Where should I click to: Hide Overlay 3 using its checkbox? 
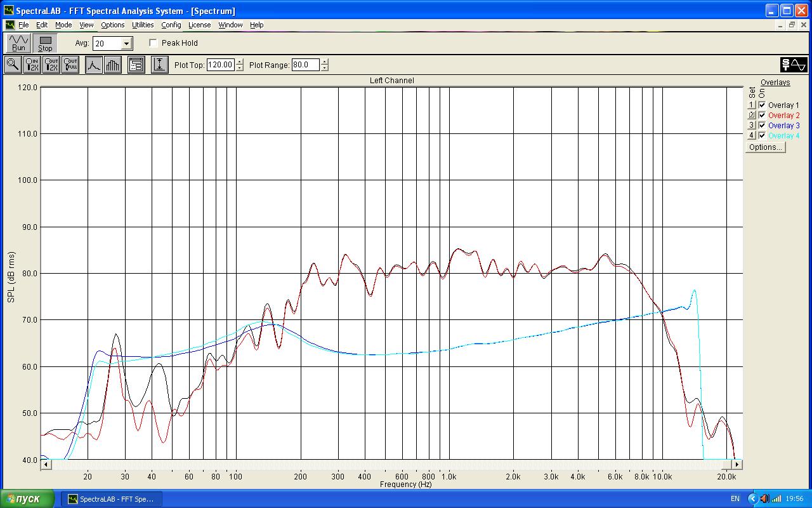tap(762, 126)
